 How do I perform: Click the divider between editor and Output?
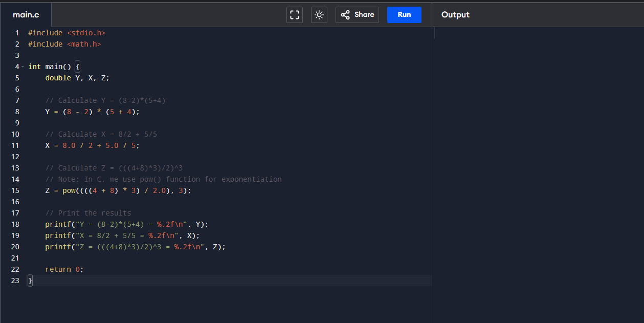tap(432, 169)
